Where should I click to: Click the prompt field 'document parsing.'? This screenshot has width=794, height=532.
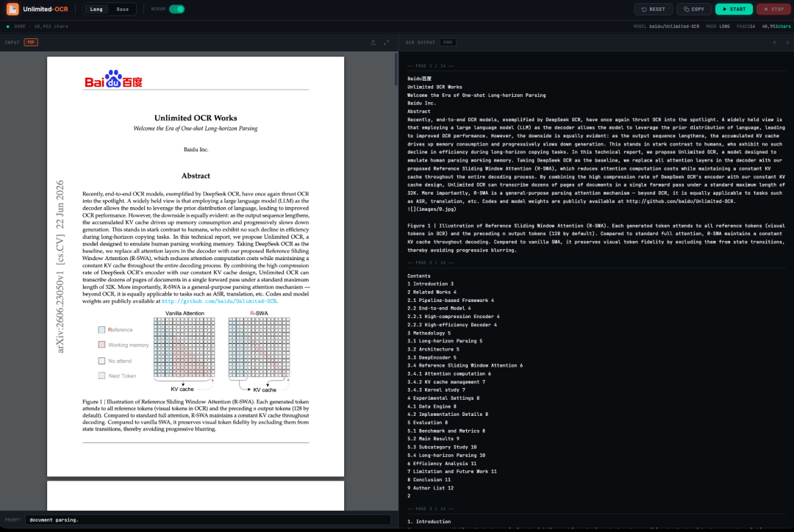[x=207, y=520]
